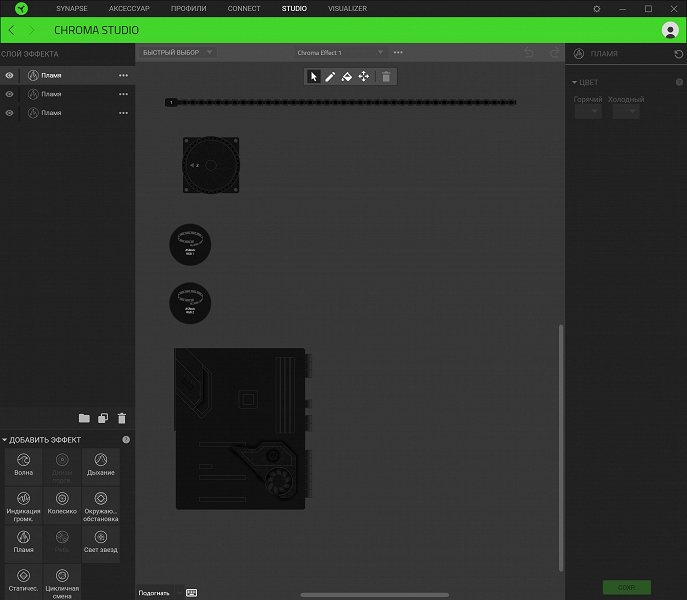Pick the paint bucket fill tool

click(347, 77)
